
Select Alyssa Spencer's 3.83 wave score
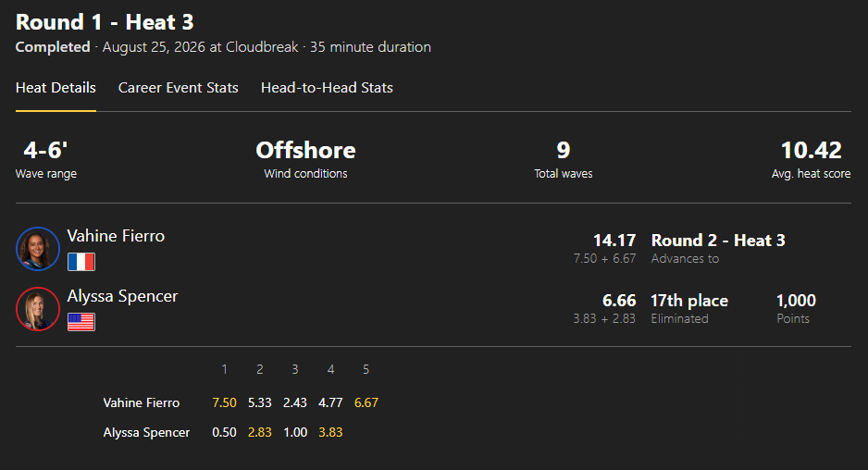(330, 432)
